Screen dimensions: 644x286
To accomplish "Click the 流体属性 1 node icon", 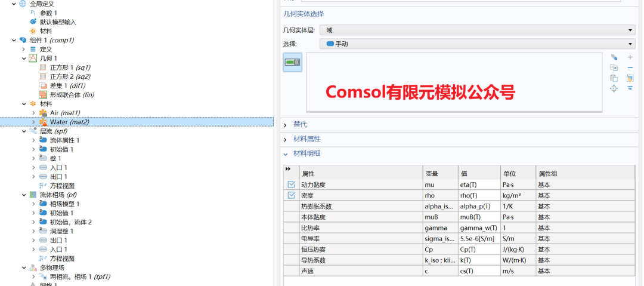I will coord(43,140).
